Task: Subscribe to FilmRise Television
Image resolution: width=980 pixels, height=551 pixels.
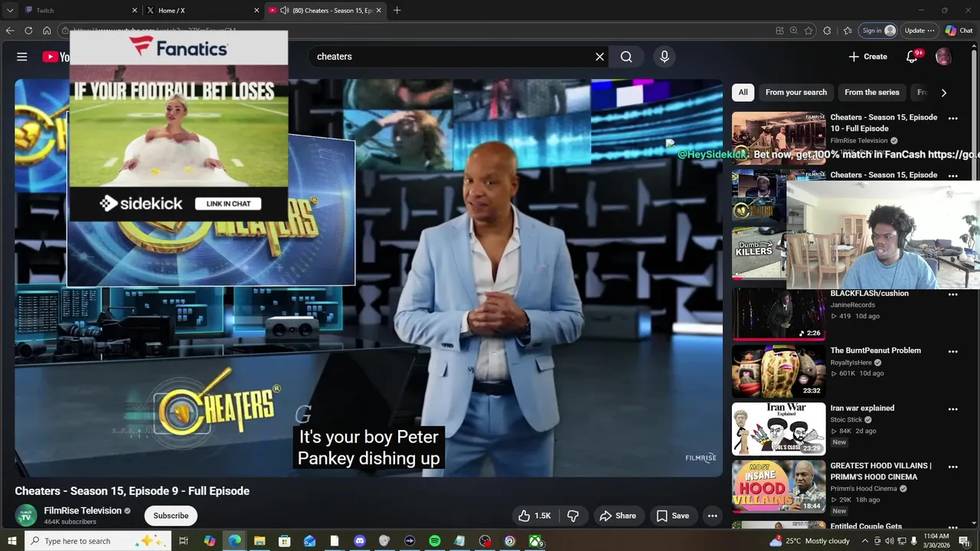Action: [171, 516]
